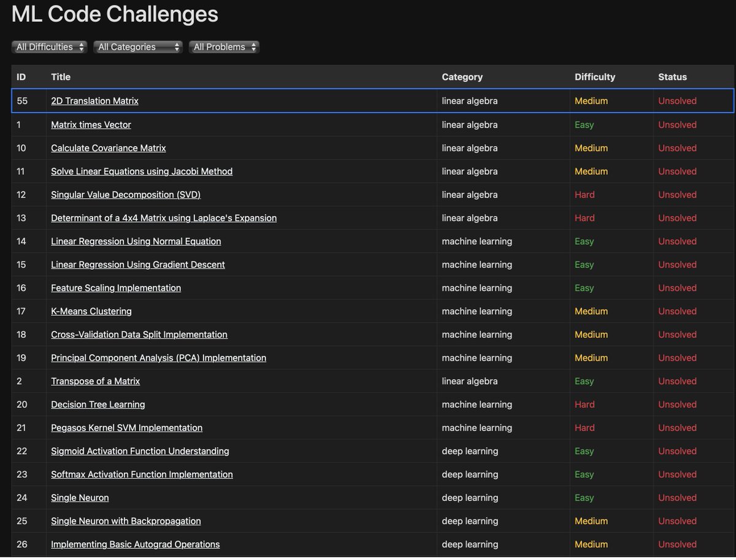736x560 pixels.
Task: Open Softmax Activation Function Implementation
Action: pyautogui.click(x=142, y=474)
